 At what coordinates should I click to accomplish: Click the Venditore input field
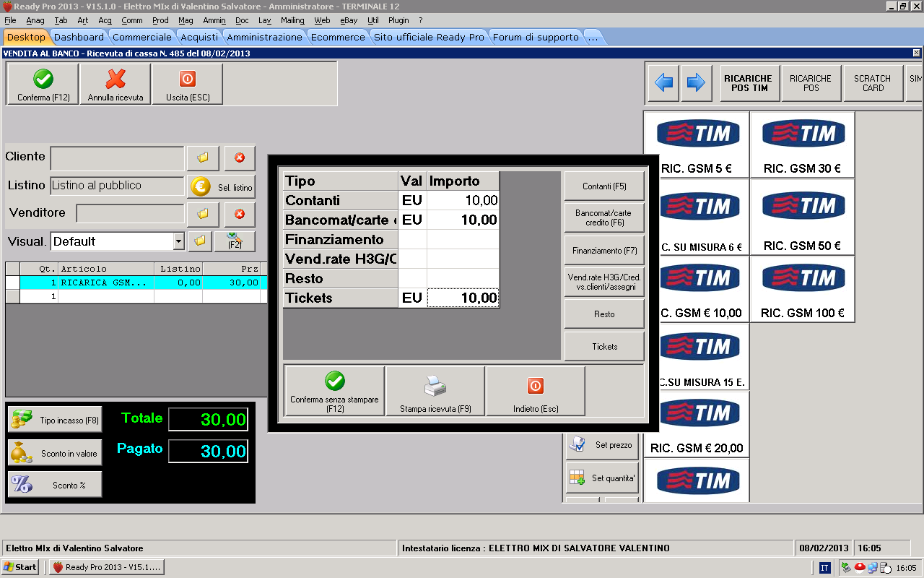pos(130,214)
